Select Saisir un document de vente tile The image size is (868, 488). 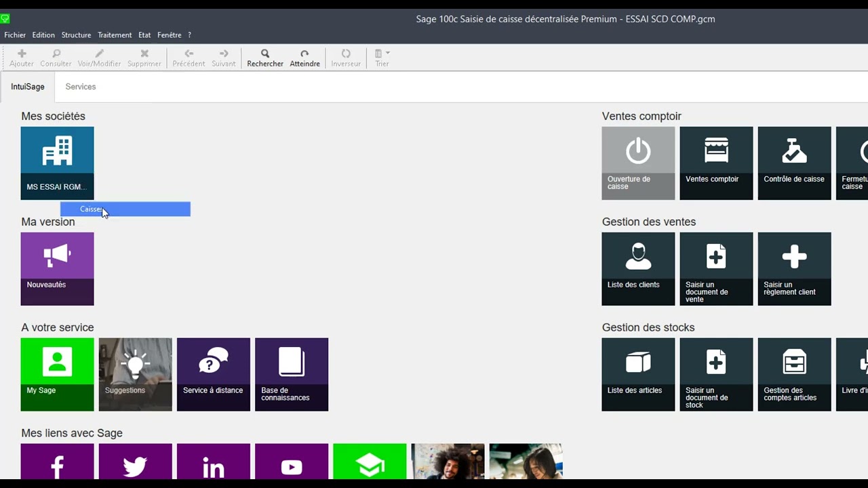point(716,269)
